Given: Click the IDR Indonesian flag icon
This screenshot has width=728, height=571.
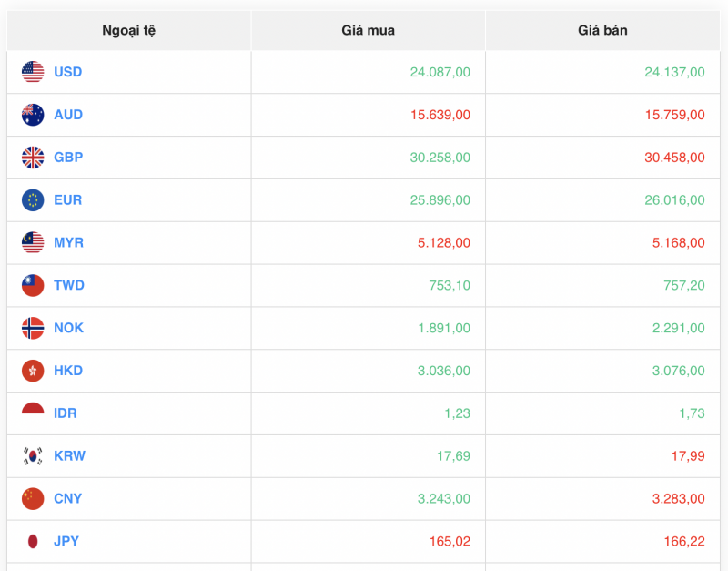Looking at the screenshot, I should tap(33, 413).
